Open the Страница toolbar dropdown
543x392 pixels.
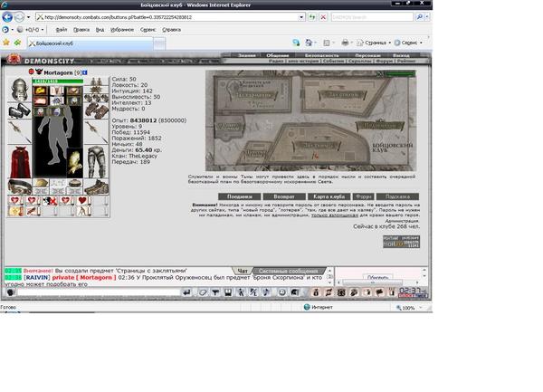click(375, 43)
